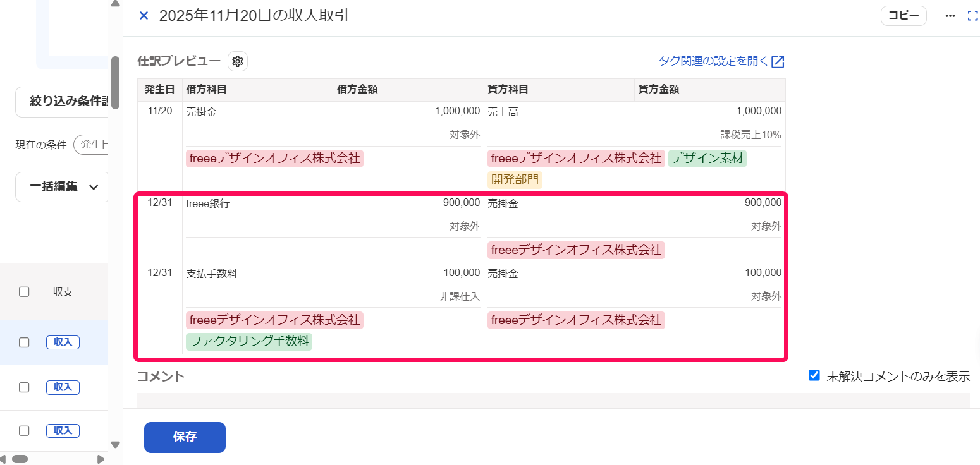Click the left list scroll-down arrow
This screenshot has width=980, height=465.
click(115, 445)
